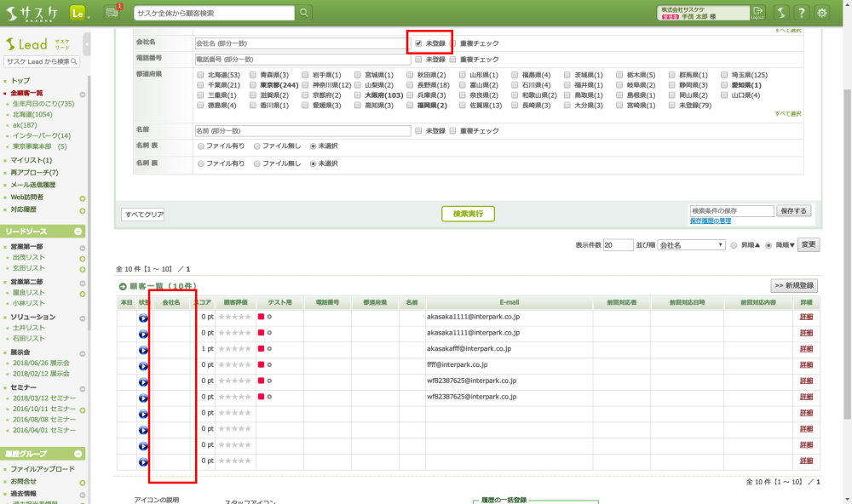This screenshot has width=852, height=504.
Task: Click the blue status arrow icon in first row
Action: [143, 318]
